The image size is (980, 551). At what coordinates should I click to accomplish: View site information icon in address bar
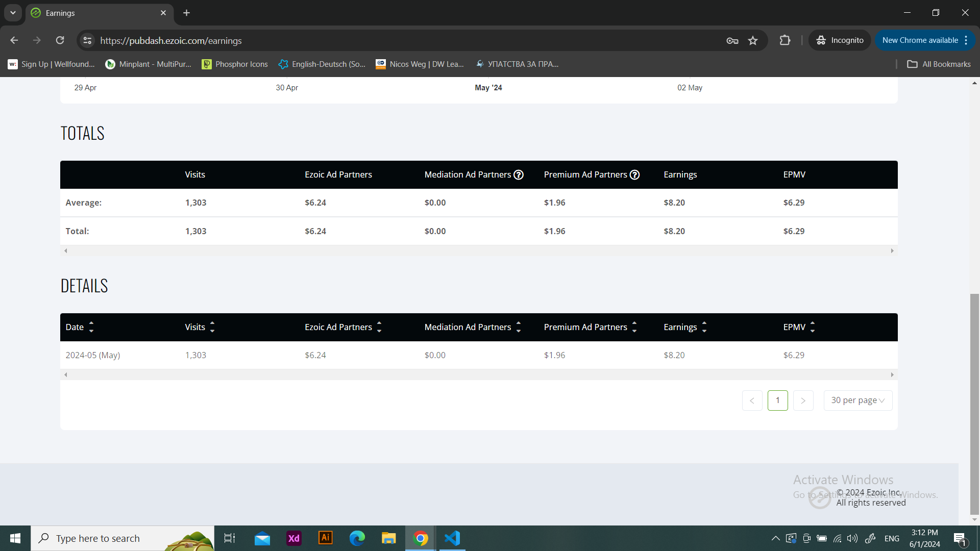88,40
